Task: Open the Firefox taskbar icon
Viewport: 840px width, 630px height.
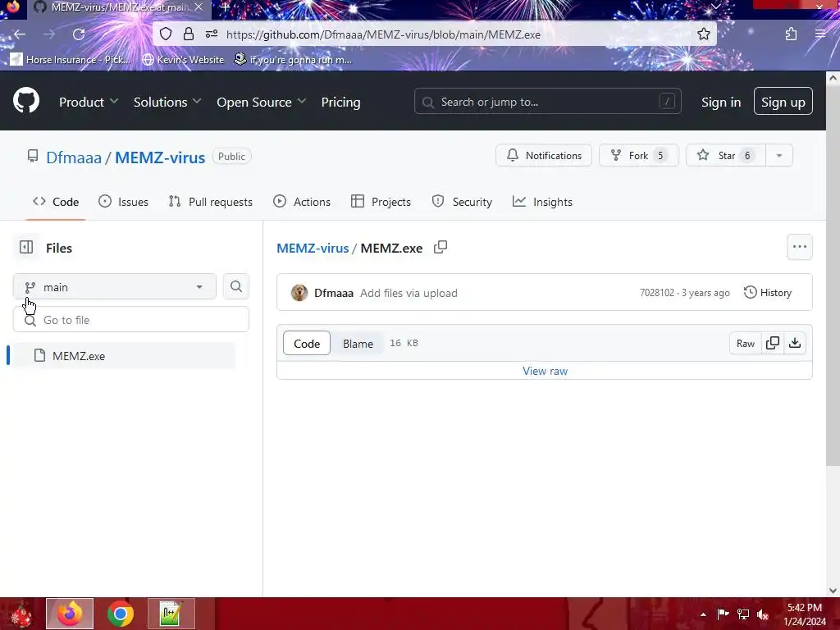Action: (70, 614)
